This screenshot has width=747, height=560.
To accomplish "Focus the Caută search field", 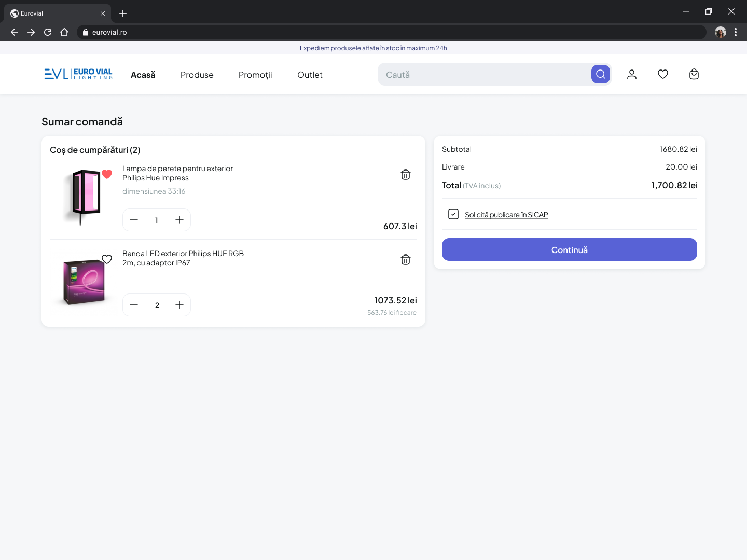I will click(485, 74).
